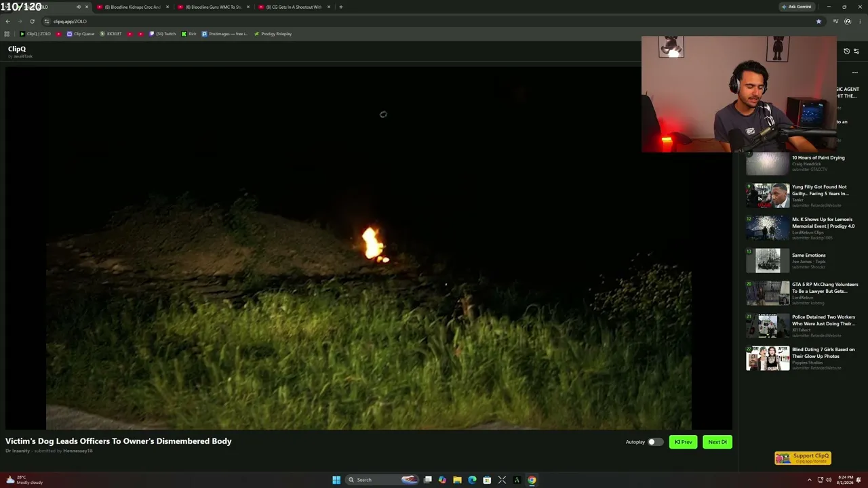This screenshot has height=488, width=868.
Task: Go to the previous clip with Prev
Action: coord(683,442)
